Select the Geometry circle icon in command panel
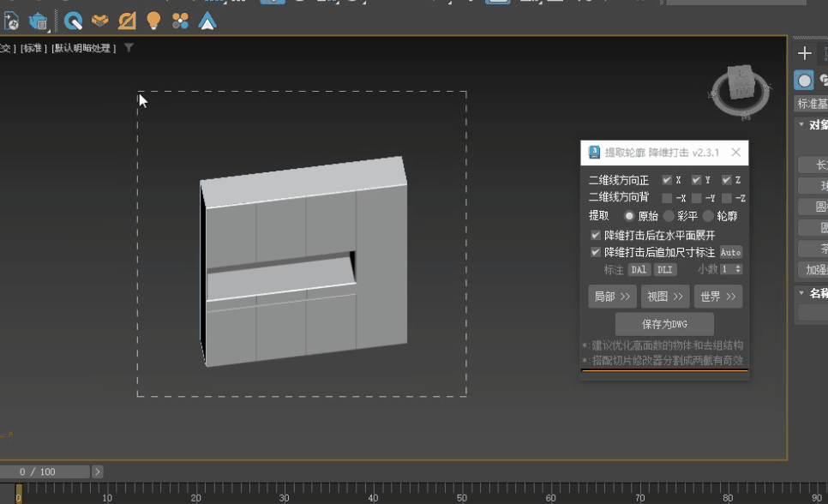Image resolution: width=828 pixels, height=504 pixels. (804, 81)
